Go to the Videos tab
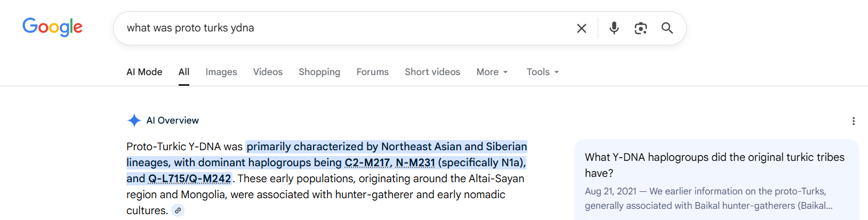The height and width of the screenshot is (220, 868). point(268,72)
